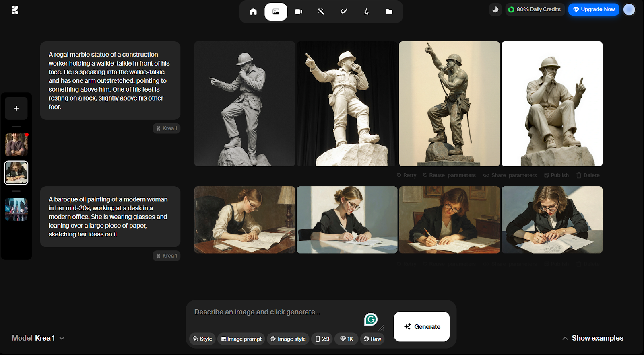Image resolution: width=644 pixels, height=355 pixels.
Task: Open the compass drawing tool
Action: pos(366,12)
